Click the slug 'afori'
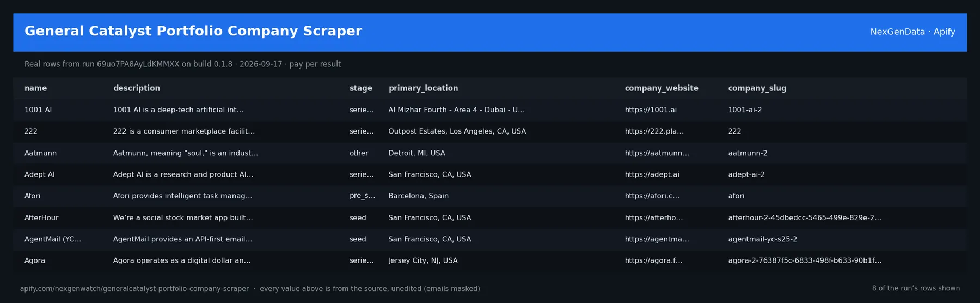980x303 pixels. point(737,196)
